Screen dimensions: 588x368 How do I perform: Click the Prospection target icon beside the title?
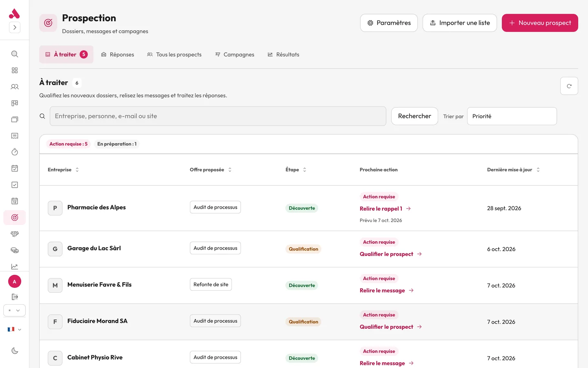click(x=48, y=23)
